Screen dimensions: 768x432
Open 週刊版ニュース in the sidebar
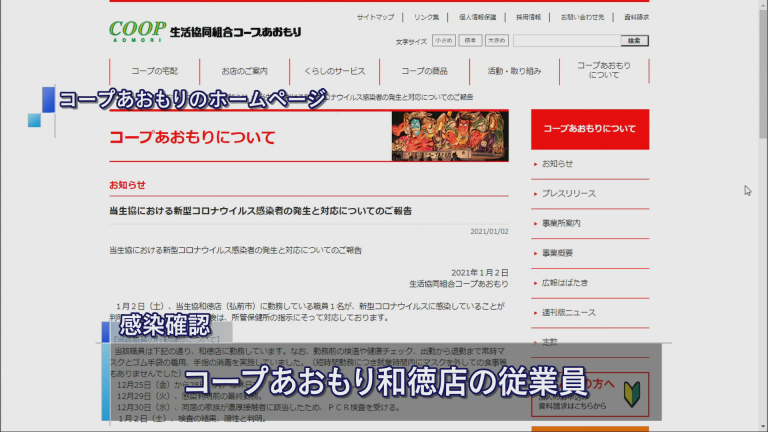click(569, 312)
